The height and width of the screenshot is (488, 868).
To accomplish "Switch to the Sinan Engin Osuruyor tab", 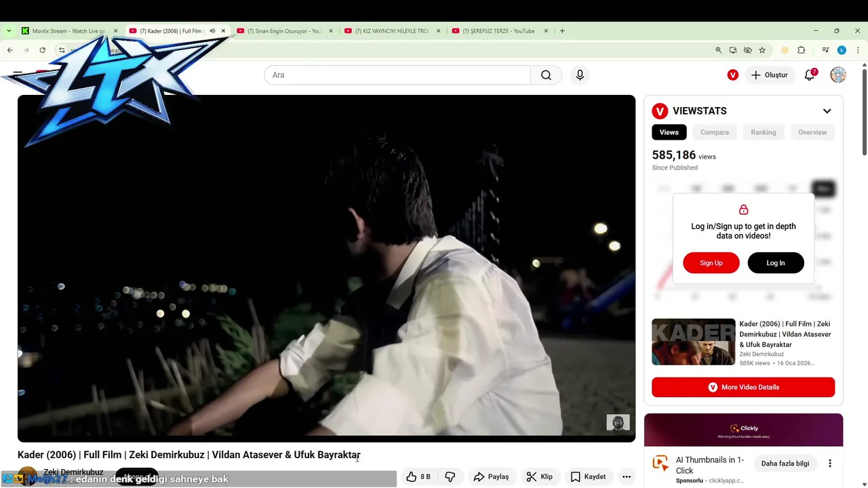I will point(284,31).
